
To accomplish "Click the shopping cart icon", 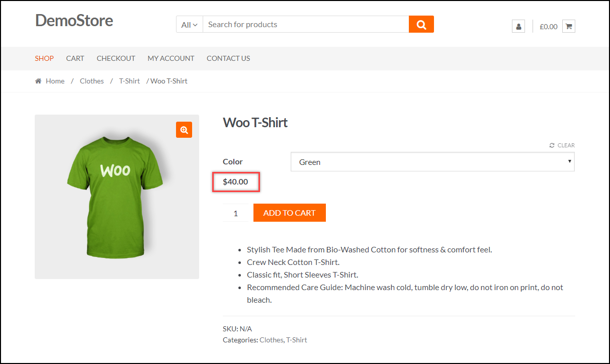I will [x=569, y=26].
